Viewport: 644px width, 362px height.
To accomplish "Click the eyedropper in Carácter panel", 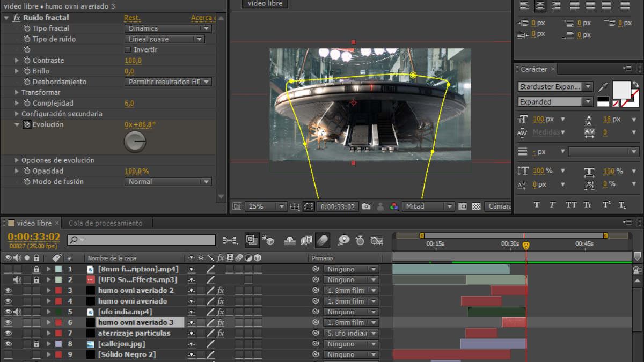I will [604, 87].
